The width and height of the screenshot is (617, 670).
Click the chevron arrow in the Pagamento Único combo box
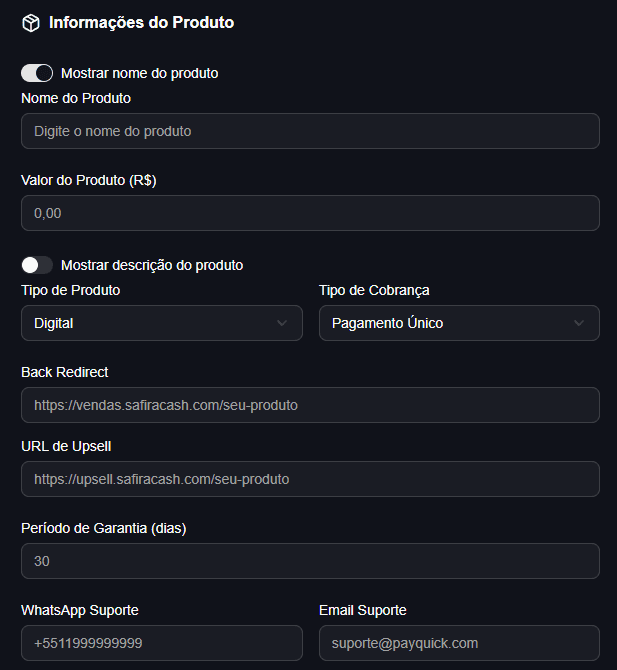[579, 323]
